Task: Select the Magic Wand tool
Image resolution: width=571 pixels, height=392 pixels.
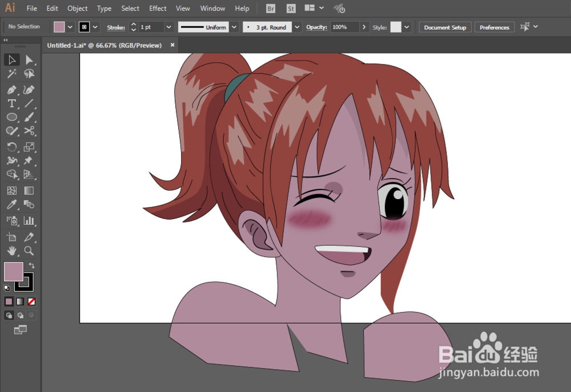Action: pyautogui.click(x=11, y=74)
